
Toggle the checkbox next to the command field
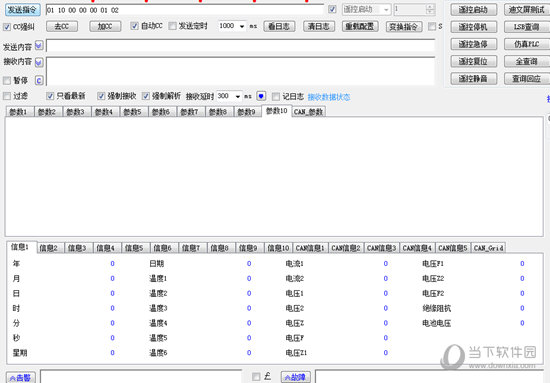(332, 9)
